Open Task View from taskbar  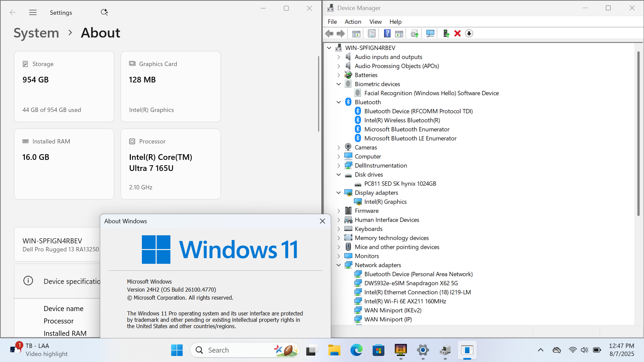pos(311,350)
